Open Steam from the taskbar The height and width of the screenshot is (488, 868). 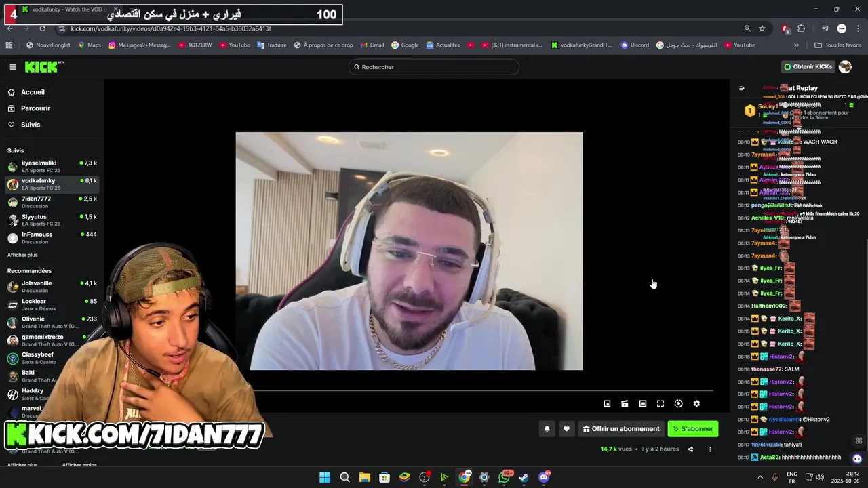[x=524, y=477]
